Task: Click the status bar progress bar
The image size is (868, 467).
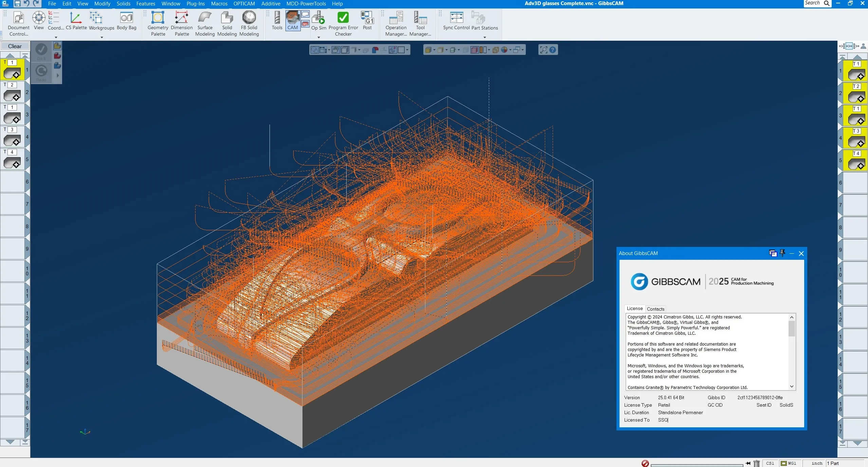Action: pos(697,465)
